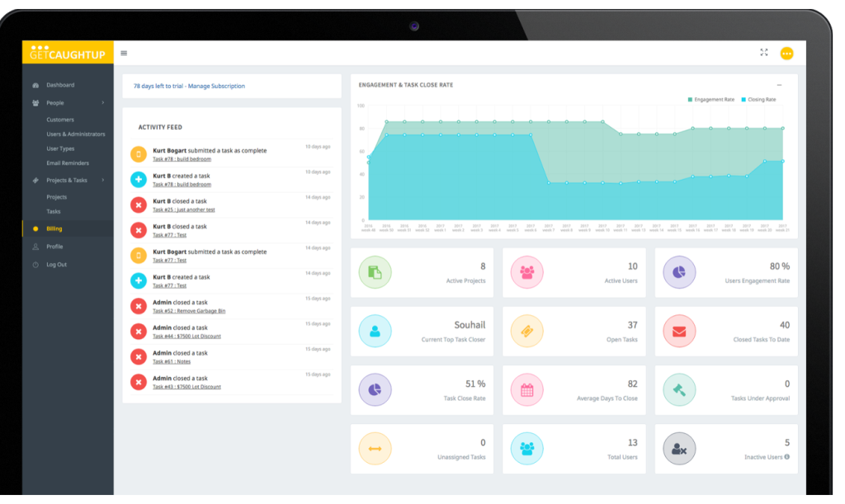Open Dashboard in the sidebar
This screenshot has height=504, width=845.
(x=59, y=85)
